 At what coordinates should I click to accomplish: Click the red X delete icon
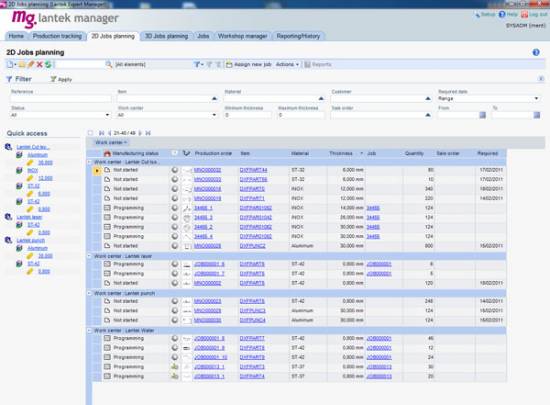[39, 65]
